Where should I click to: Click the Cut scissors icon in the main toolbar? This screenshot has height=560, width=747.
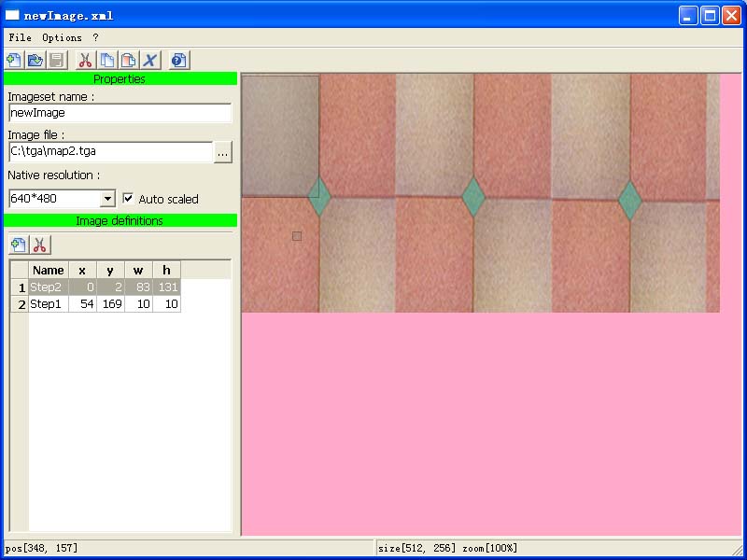[x=85, y=61]
